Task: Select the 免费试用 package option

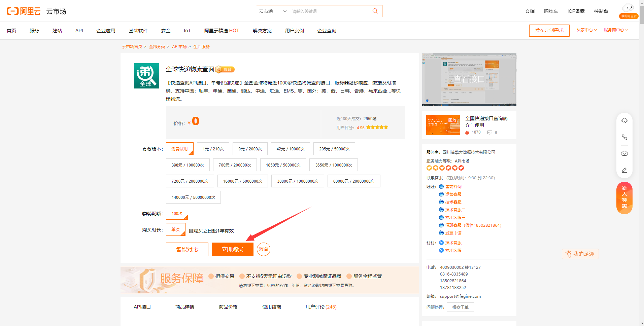Action: coord(179,149)
